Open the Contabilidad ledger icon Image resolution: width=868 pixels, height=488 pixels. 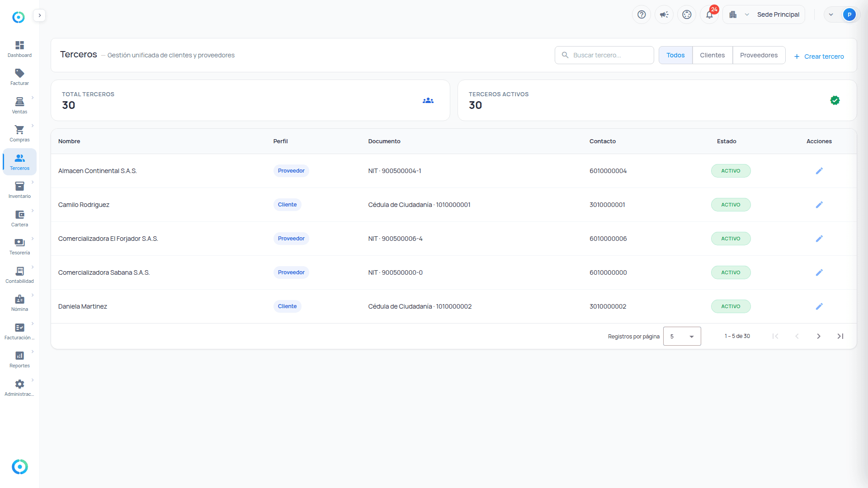click(19, 271)
